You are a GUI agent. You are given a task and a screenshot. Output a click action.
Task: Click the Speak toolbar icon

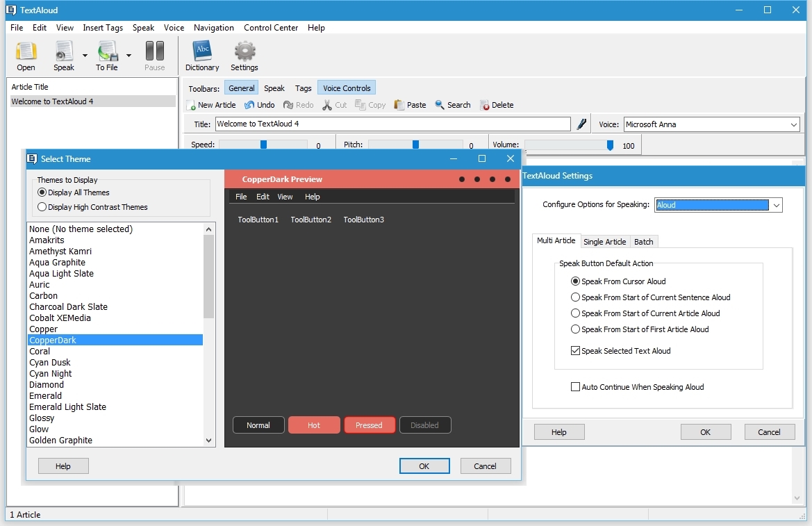(x=64, y=52)
